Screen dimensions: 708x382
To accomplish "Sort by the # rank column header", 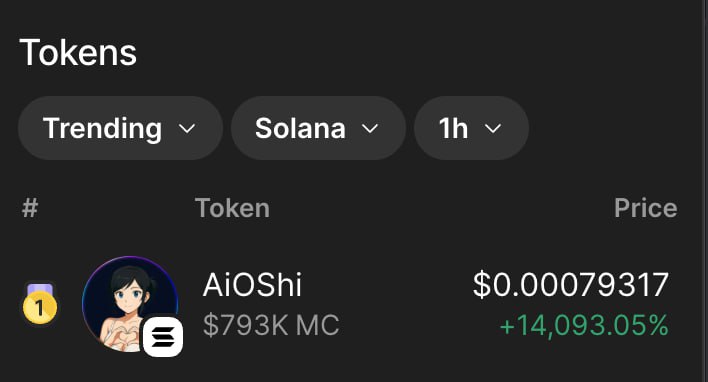I will 30,208.
